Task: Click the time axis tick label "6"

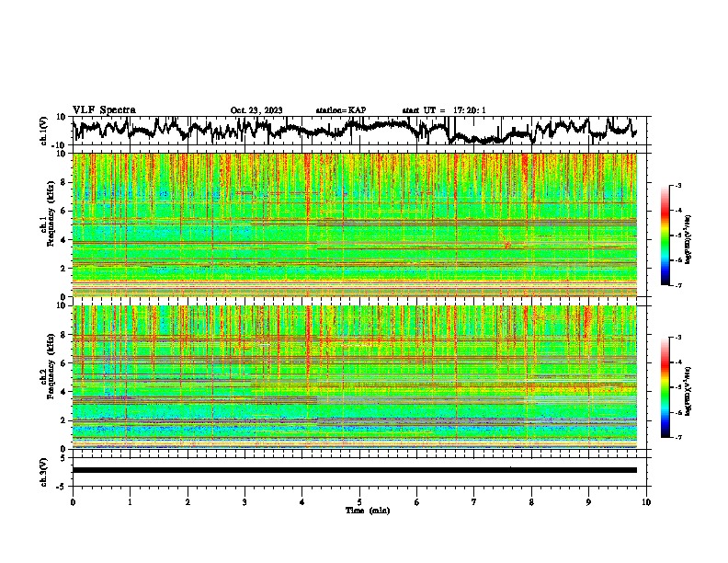Action: click(417, 502)
